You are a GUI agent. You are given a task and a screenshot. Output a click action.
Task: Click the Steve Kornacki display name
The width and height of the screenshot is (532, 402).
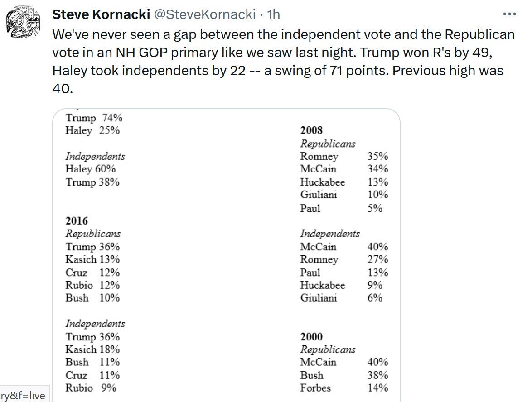(x=101, y=14)
